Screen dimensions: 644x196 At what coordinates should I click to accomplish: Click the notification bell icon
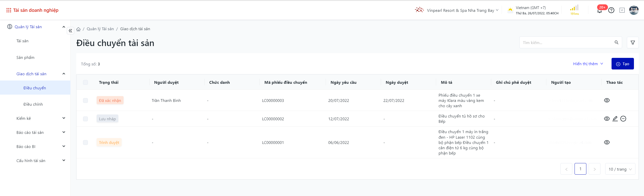coord(599,11)
